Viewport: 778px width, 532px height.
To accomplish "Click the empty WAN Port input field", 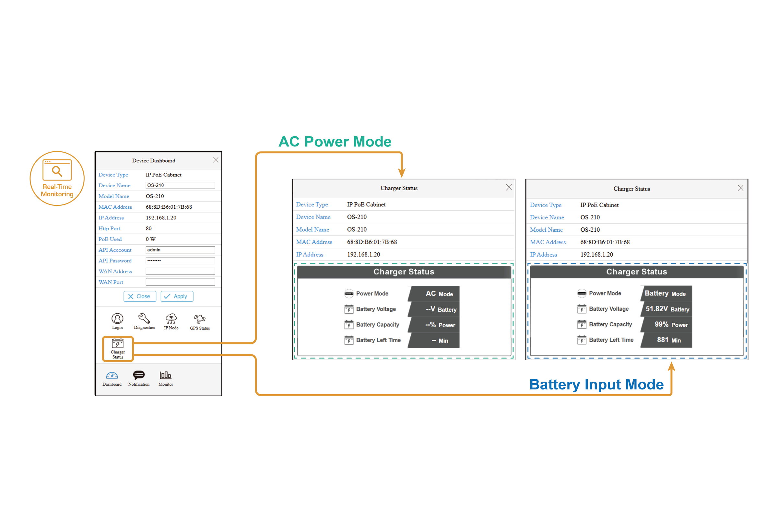I will pyautogui.click(x=181, y=282).
